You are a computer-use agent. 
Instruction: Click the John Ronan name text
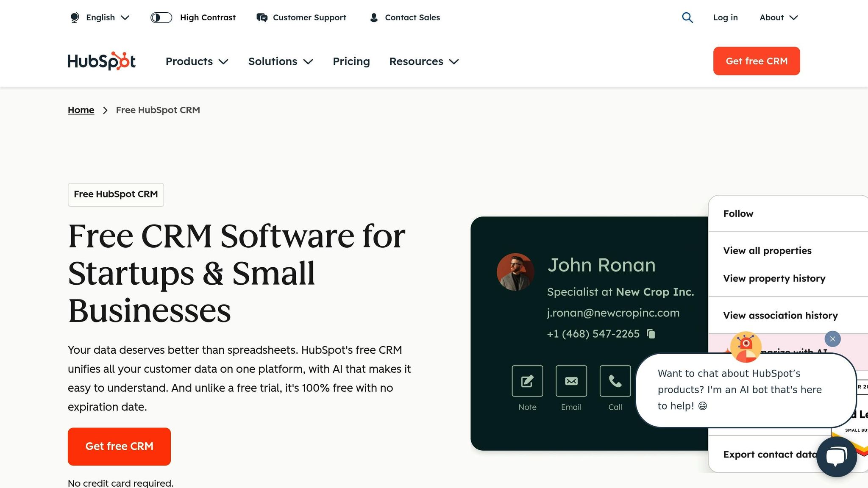click(601, 265)
